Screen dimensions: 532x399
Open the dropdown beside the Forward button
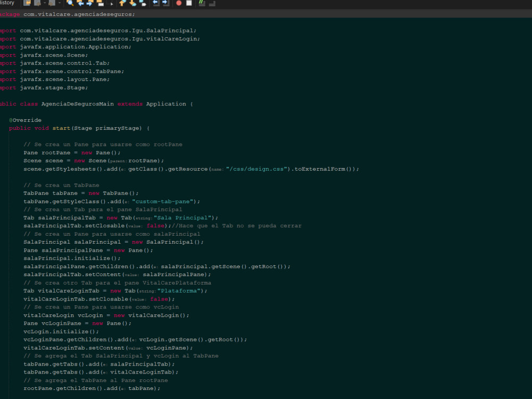point(59,3)
